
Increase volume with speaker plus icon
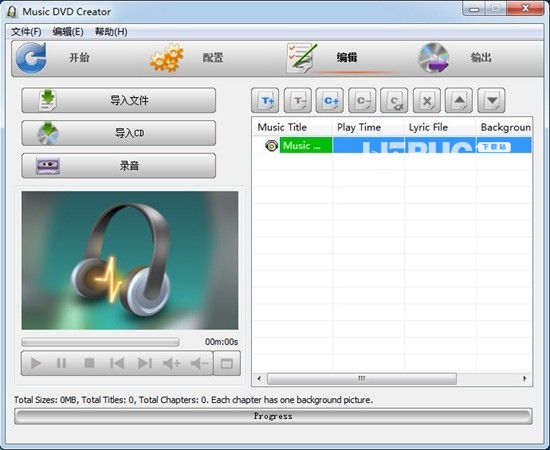[x=172, y=363]
